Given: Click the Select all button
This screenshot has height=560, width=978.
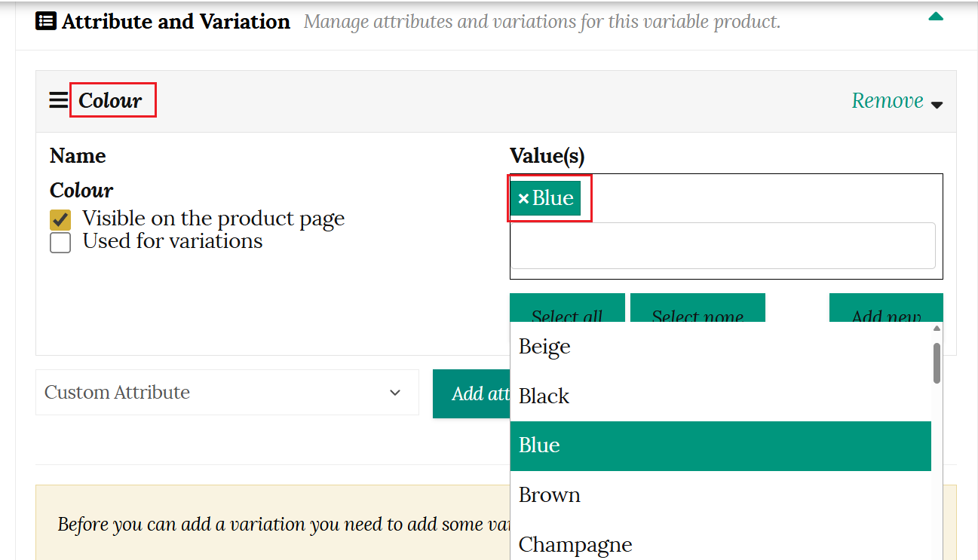Looking at the screenshot, I should [x=567, y=308].
